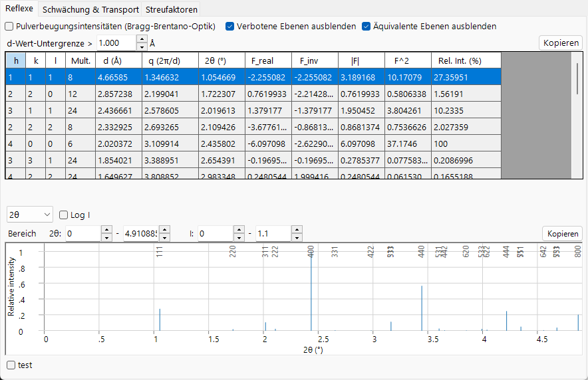The height and width of the screenshot is (380, 588).
Task: Decrease d-Wert-Untergrenze with the down arrow
Action: pyautogui.click(x=142, y=47)
